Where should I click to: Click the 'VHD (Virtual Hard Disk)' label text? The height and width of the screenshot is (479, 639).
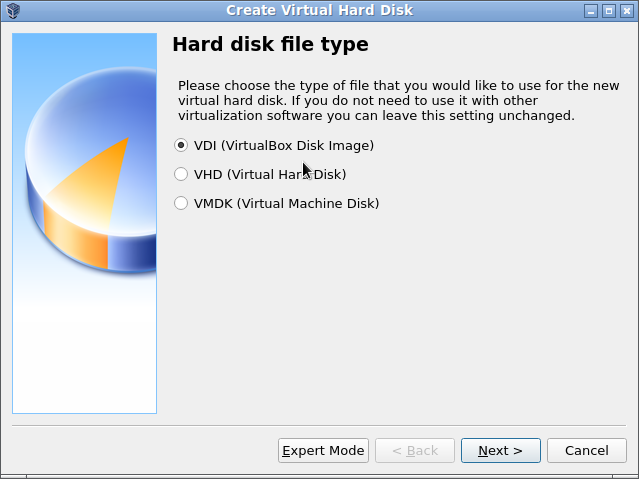pos(270,174)
